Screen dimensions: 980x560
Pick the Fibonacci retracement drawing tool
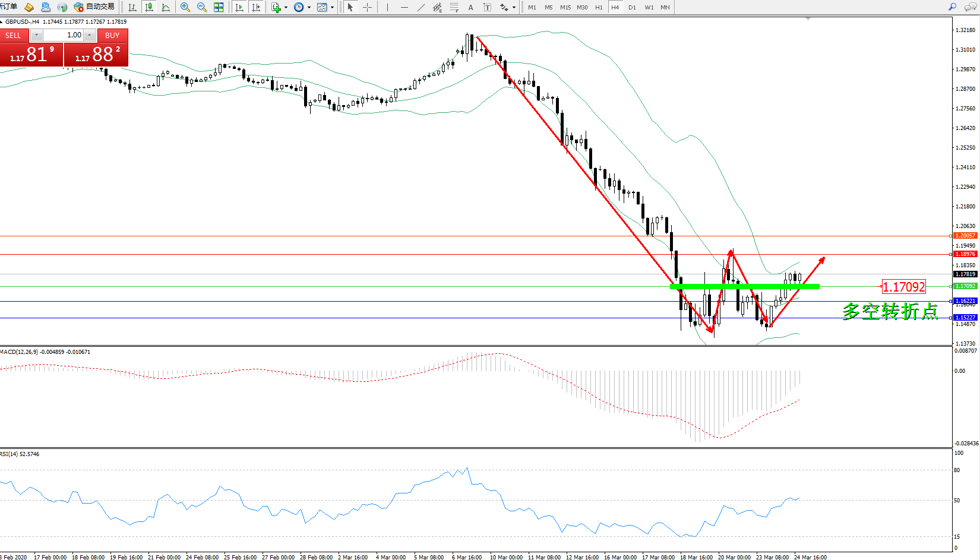point(454,7)
